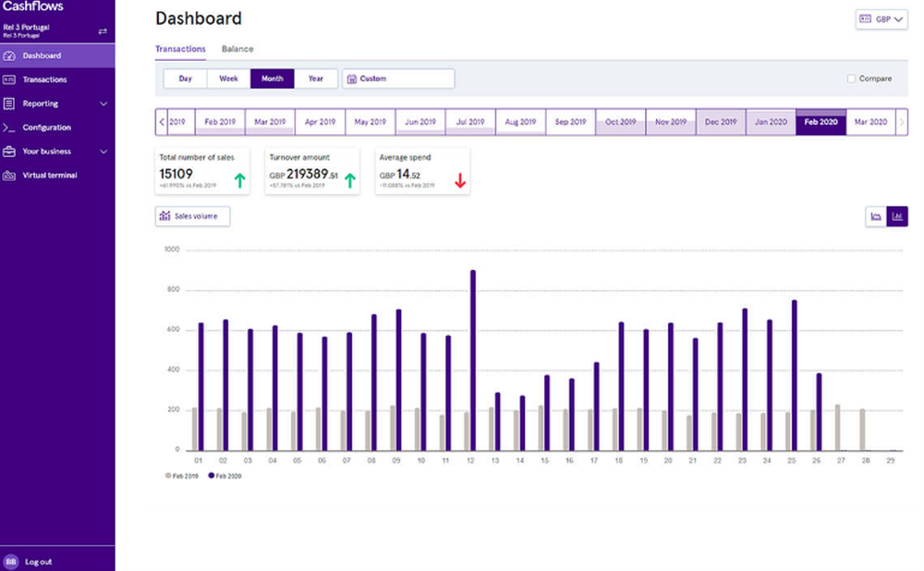Screen dimensions: 924x571
Task: Expand the Reporting menu chevron
Action: point(103,103)
